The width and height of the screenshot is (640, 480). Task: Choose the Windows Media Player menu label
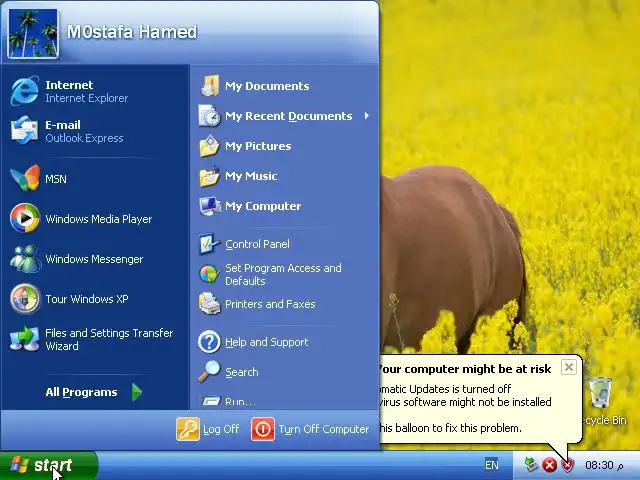pyautogui.click(x=99, y=219)
